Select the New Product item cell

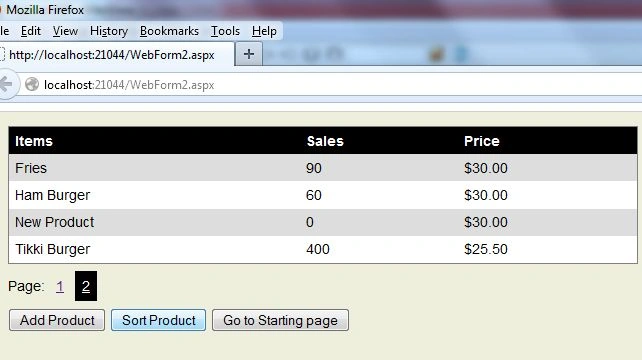(54, 222)
